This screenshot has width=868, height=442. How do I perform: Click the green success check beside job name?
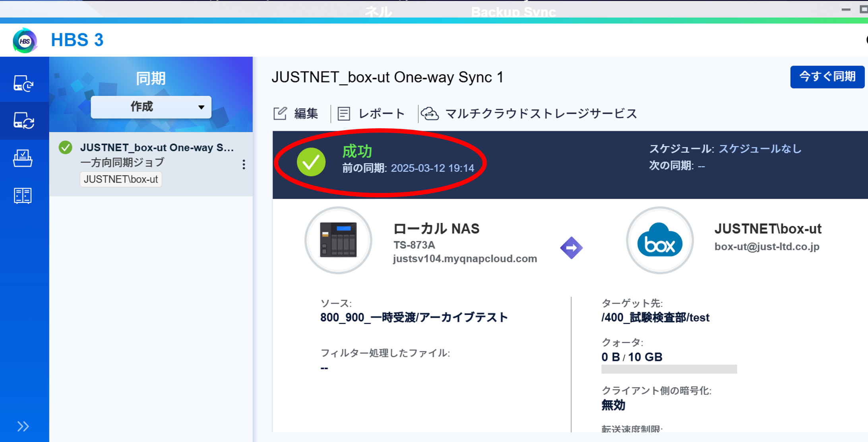click(66, 147)
